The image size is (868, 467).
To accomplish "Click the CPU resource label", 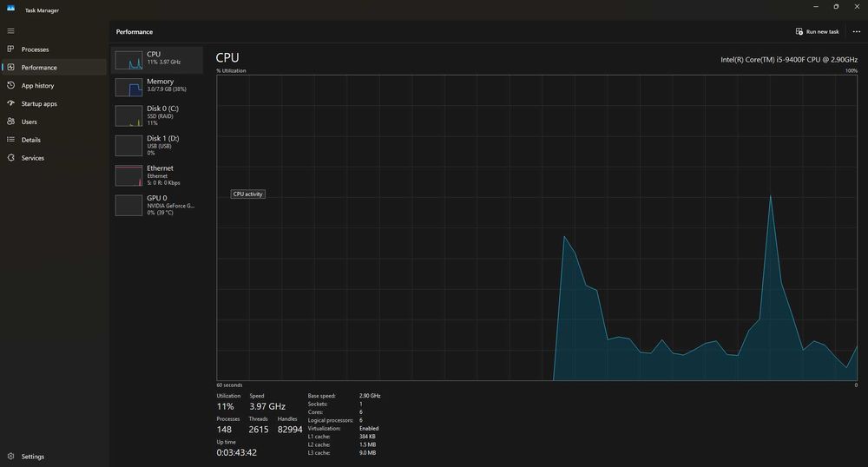I will click(x=154, y=54).
